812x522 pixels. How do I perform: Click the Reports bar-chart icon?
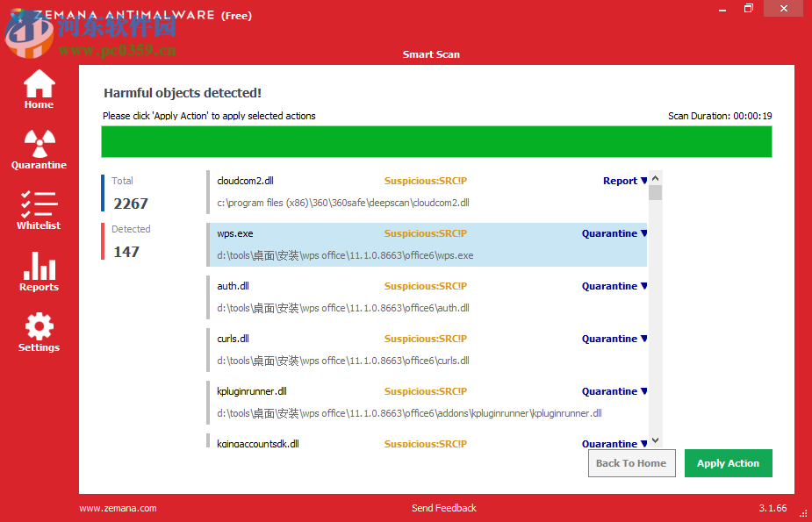(x=38, y=265)
